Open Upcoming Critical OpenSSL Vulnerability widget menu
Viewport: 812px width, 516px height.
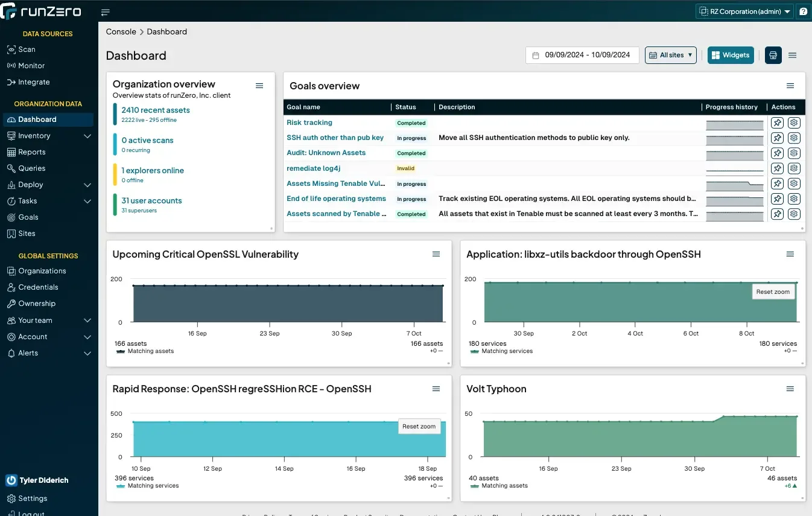(436, 254)
